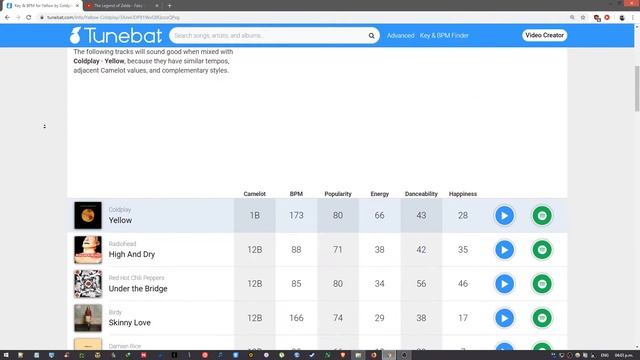
Task: Play the Under the Bridge preview
Action: tap(504, 284)
